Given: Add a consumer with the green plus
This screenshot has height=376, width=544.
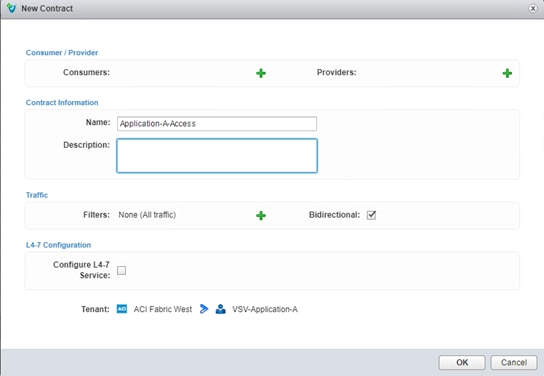Looking at the screenshot, I should (261, 73).
